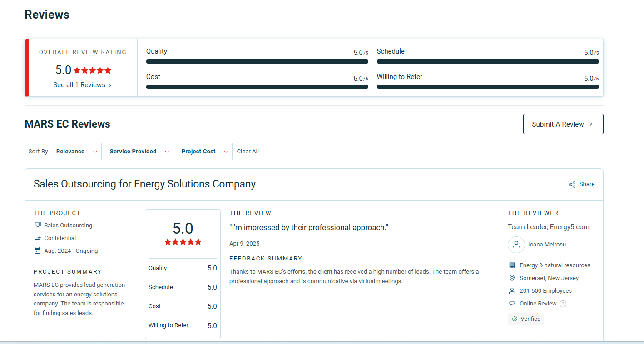Click Clear All filters link
The width and height of the screenshot is (644, 344).
pyautogui.click(x=248, y=152)
